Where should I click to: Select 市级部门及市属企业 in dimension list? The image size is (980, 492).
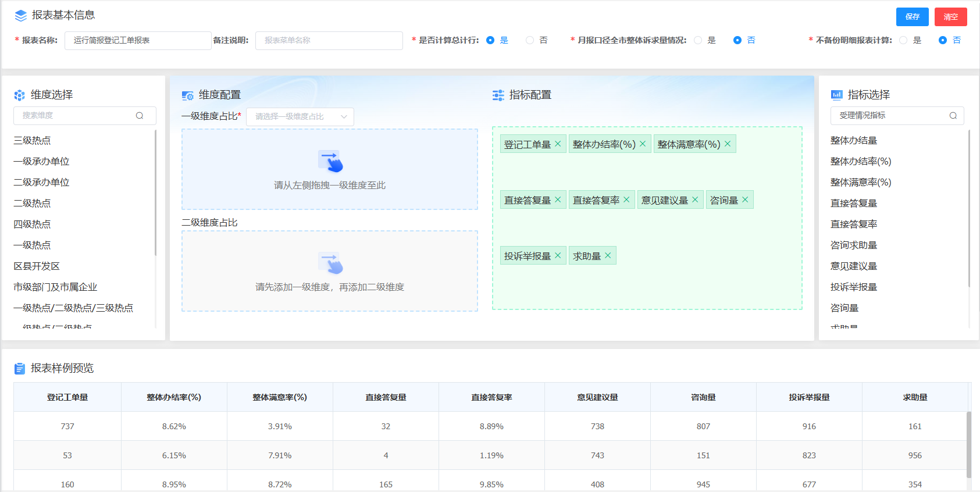pos(55,287)
